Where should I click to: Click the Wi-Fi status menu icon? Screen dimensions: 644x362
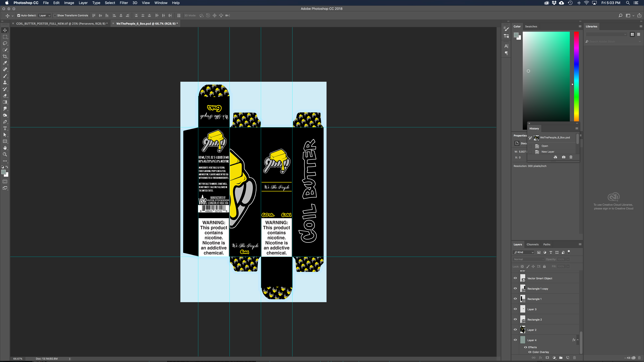(x=586, y=3)
